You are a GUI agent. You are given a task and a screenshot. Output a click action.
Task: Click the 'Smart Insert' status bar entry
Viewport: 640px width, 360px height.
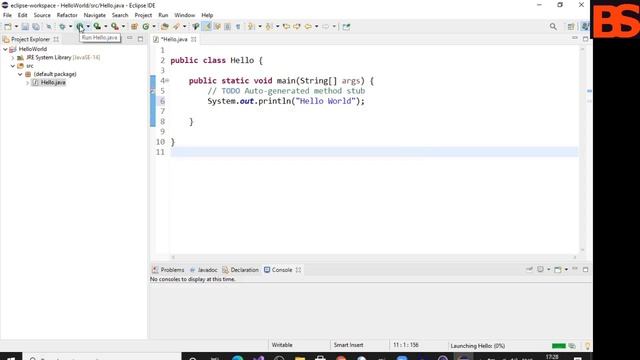pos(348,345)
